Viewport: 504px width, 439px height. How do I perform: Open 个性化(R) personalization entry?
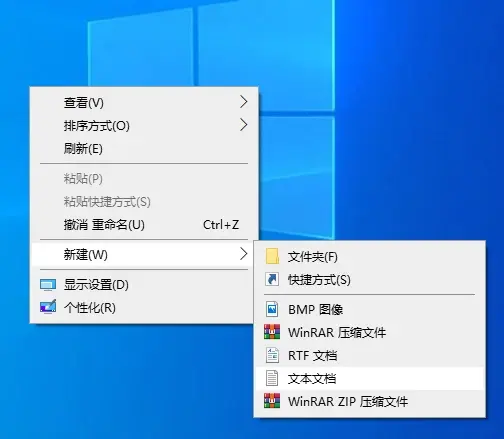[144, 307]
